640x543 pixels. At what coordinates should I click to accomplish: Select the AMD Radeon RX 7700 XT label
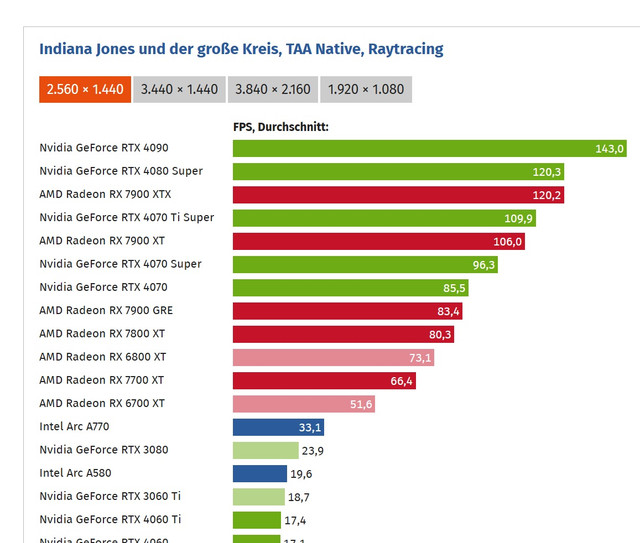pos(101,381)
